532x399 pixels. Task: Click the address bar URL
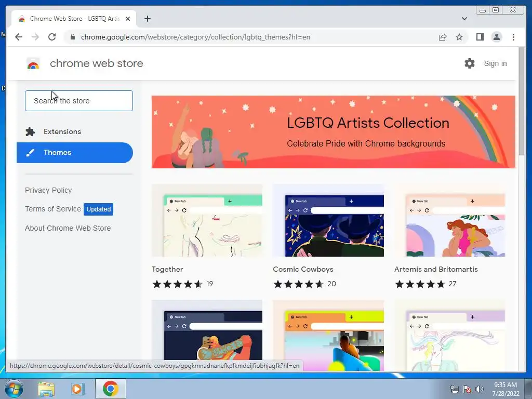tap(195, 37)
